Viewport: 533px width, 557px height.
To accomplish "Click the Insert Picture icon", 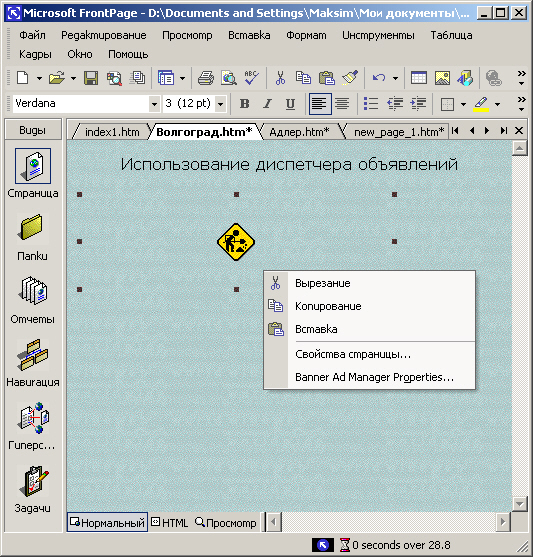I will point(442,78).
